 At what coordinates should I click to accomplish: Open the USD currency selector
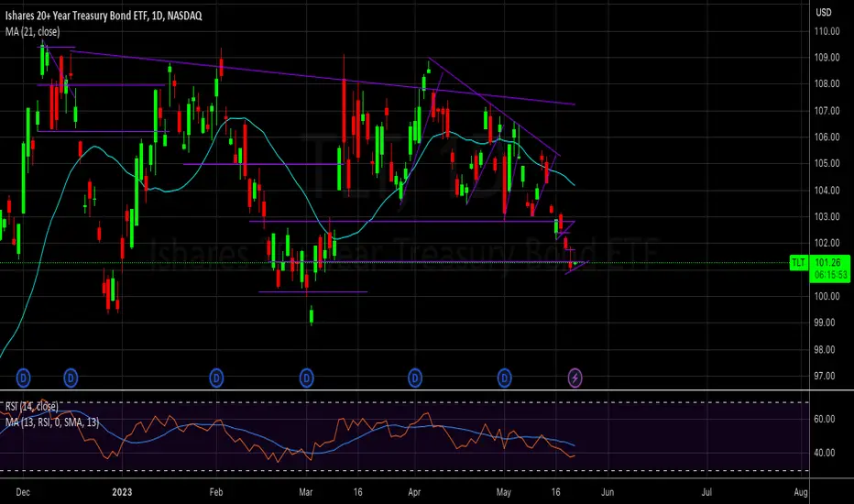tap(824, 13)
